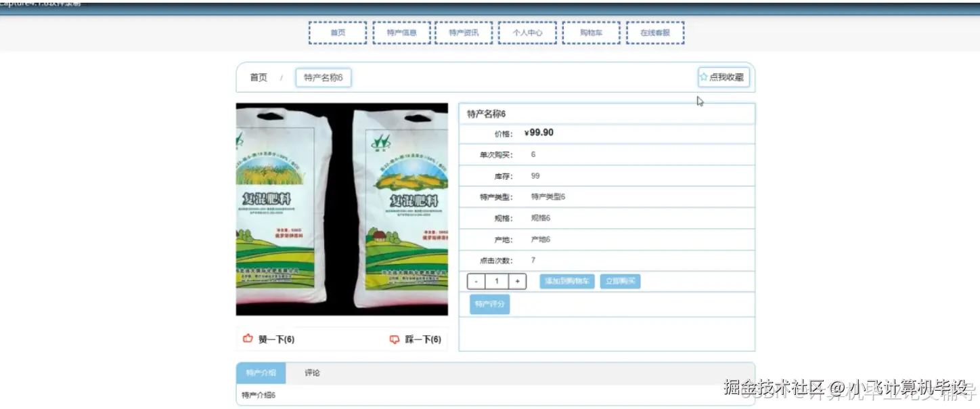The image size is (980, 409).
Task: Click the thumbs-down icon for 踩一下
Action: [395, 339]
